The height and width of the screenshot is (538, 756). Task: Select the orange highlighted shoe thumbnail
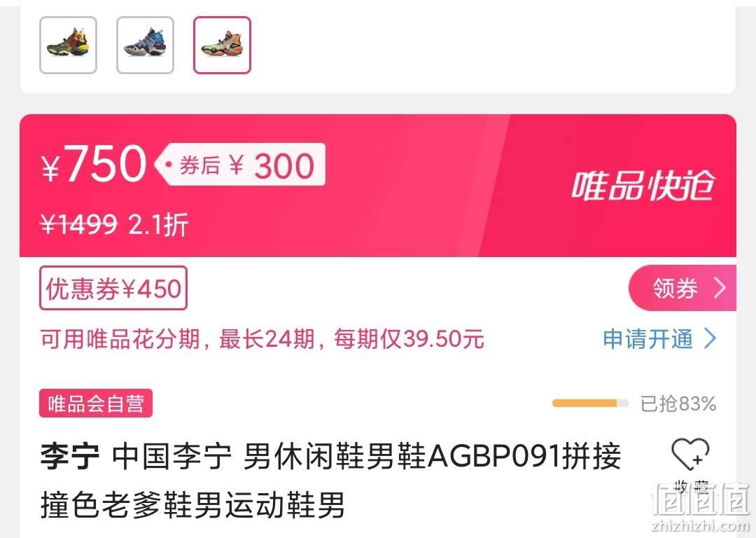coord(223,46)
